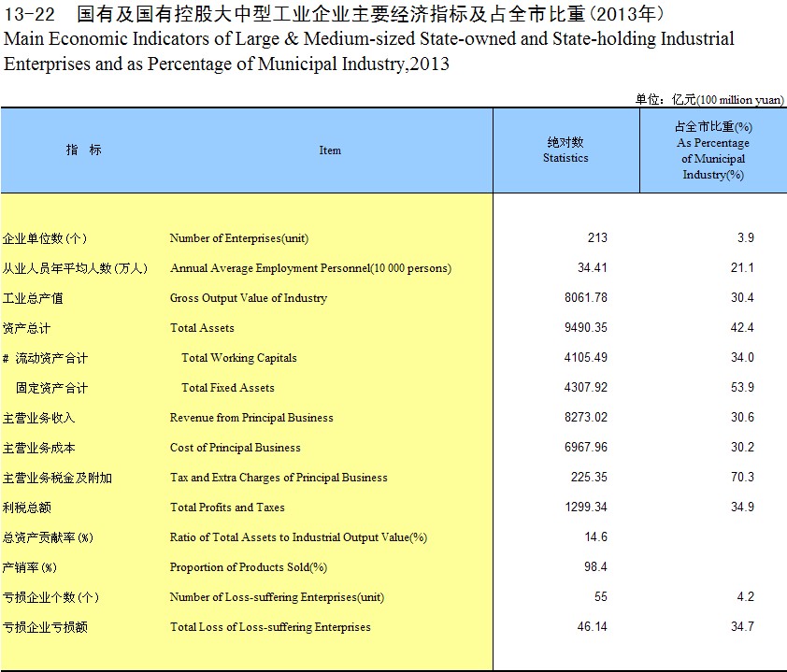Click 'As Percentage of Municipal Industry(%)' header
Image resolution: width=787 pixels, height=672 pixels.
712,150
